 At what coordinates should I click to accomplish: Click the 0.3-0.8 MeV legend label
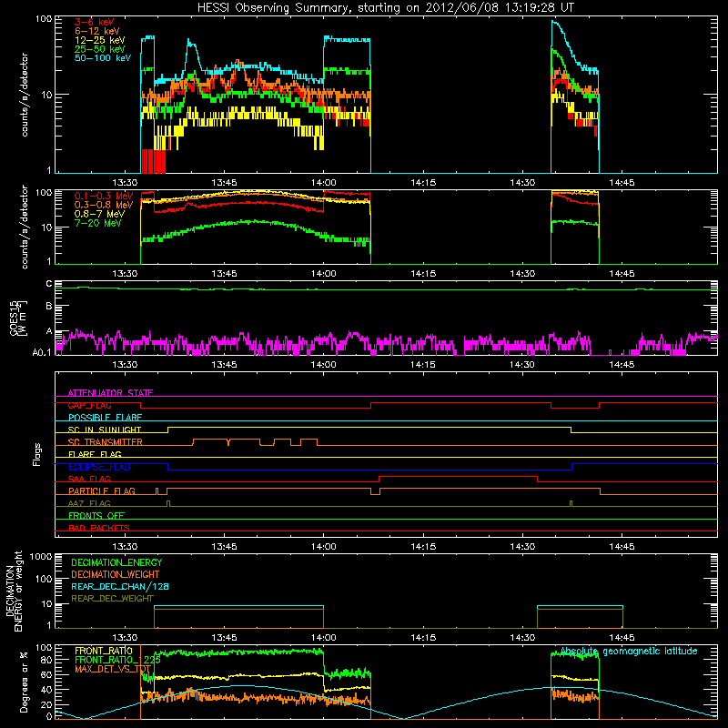pyautogui.click(x=104, y=205)
